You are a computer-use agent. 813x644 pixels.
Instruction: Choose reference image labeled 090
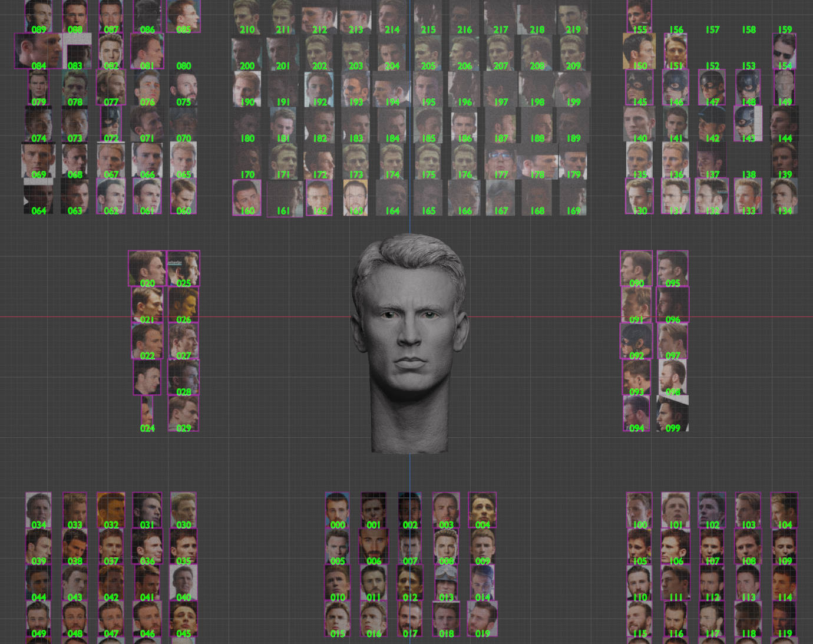tap(636, 268)
